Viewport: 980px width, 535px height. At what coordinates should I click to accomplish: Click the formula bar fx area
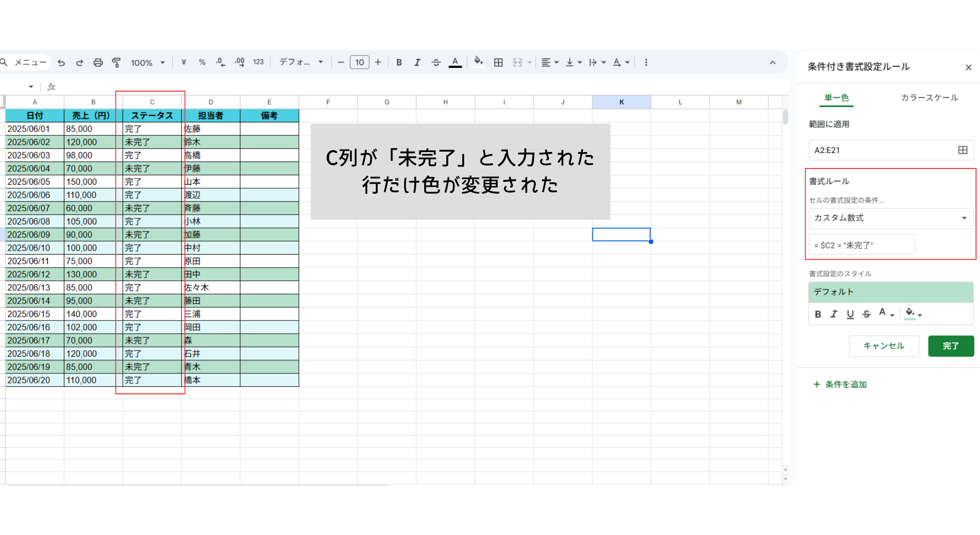(x=51, y=87)
